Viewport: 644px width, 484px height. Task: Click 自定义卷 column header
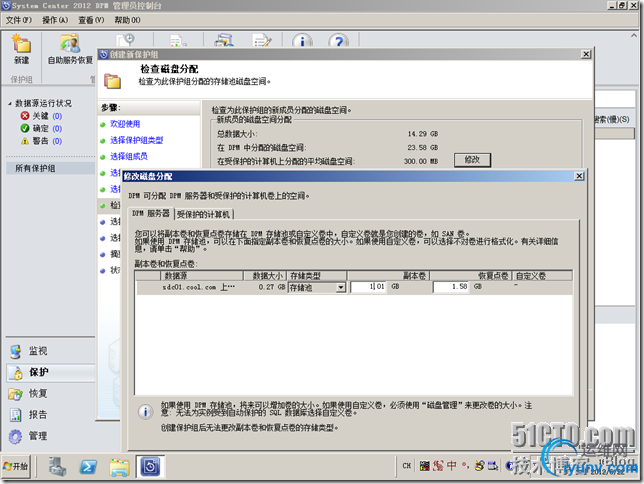point(542,276)
